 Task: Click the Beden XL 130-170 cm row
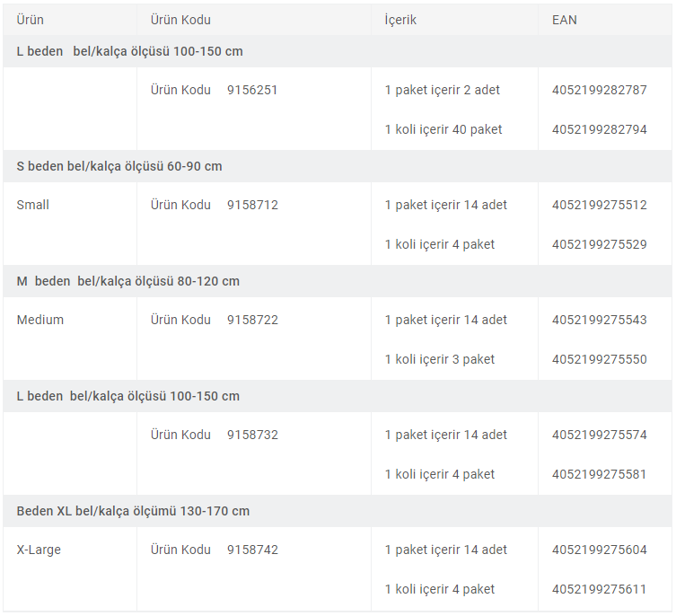pyautogui.click(x=338, y=511)
